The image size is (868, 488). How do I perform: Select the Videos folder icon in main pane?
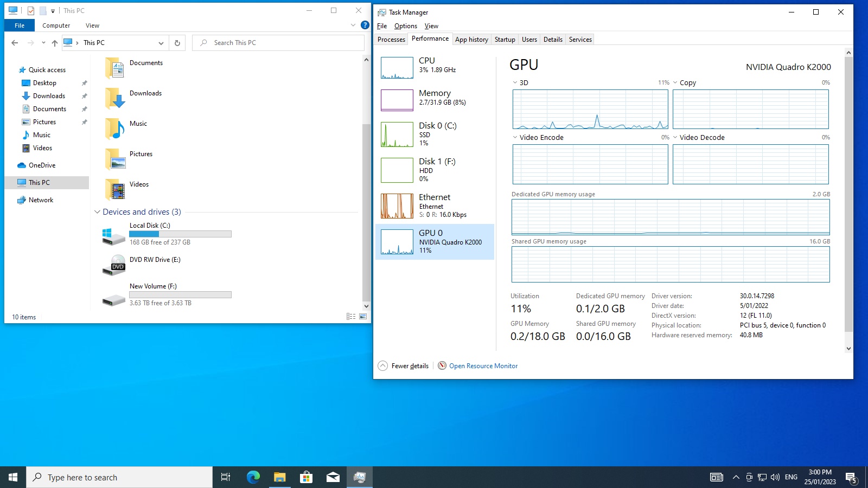(114, 190)
